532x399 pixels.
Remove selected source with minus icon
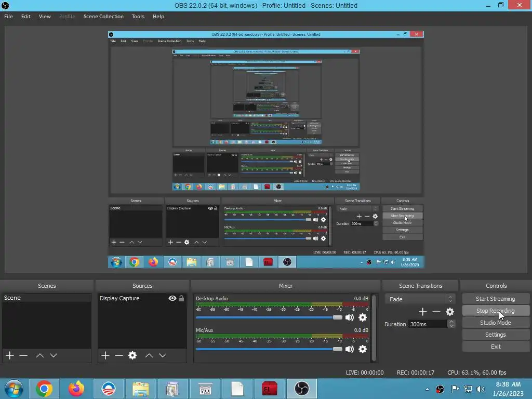pos(119,355)
